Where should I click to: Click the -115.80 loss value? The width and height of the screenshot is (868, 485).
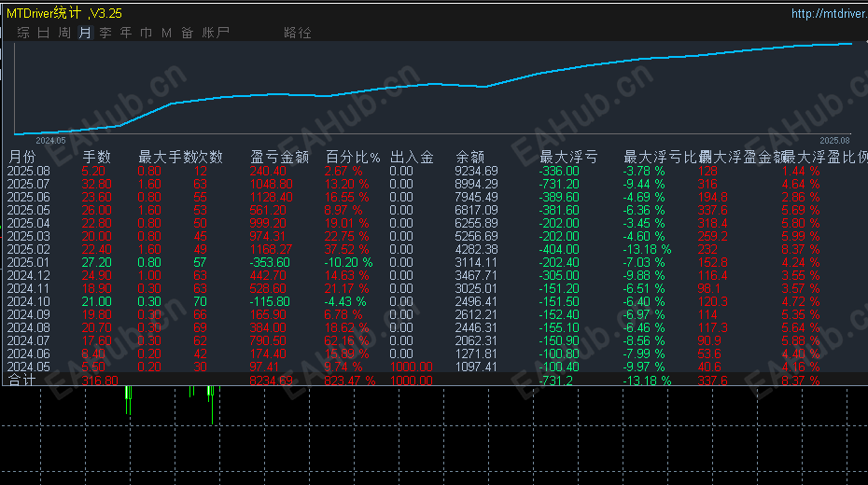coord(270,301)
